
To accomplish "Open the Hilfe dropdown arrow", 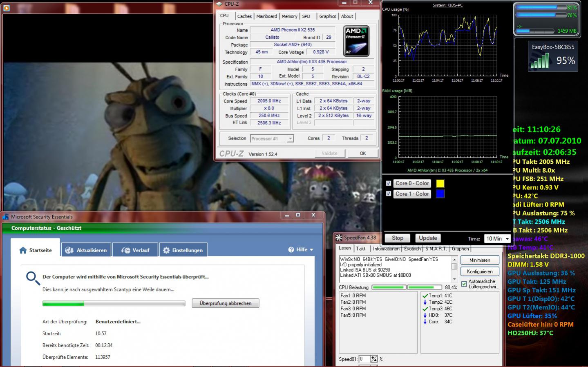I will pos(311,250).
